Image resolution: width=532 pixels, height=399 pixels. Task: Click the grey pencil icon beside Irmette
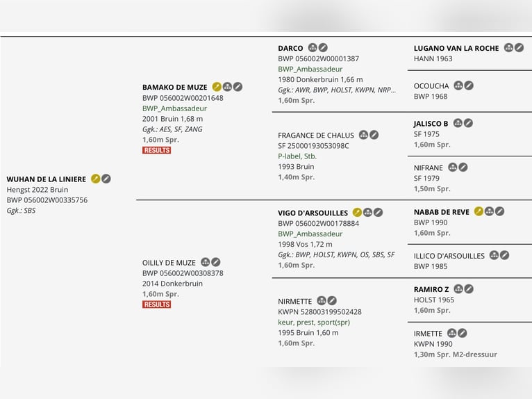463,333
